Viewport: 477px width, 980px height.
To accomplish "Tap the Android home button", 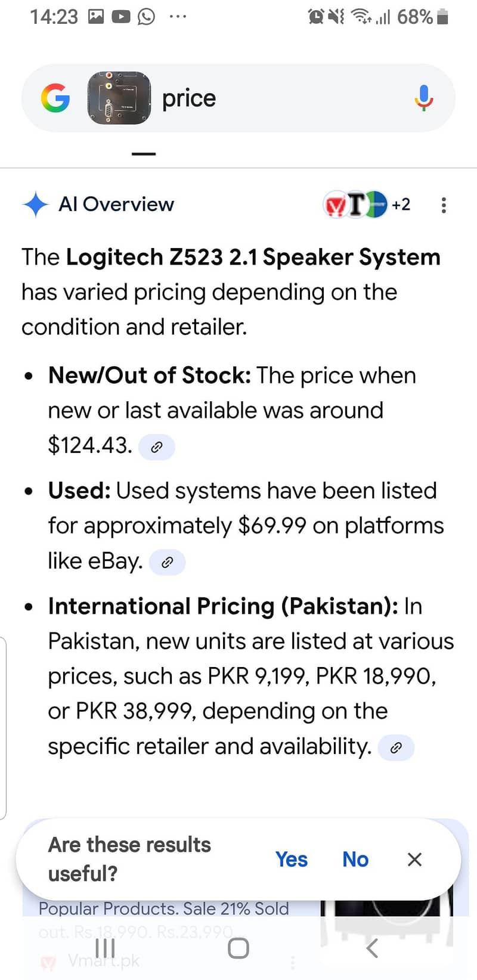I will click(x=238, y=948).
